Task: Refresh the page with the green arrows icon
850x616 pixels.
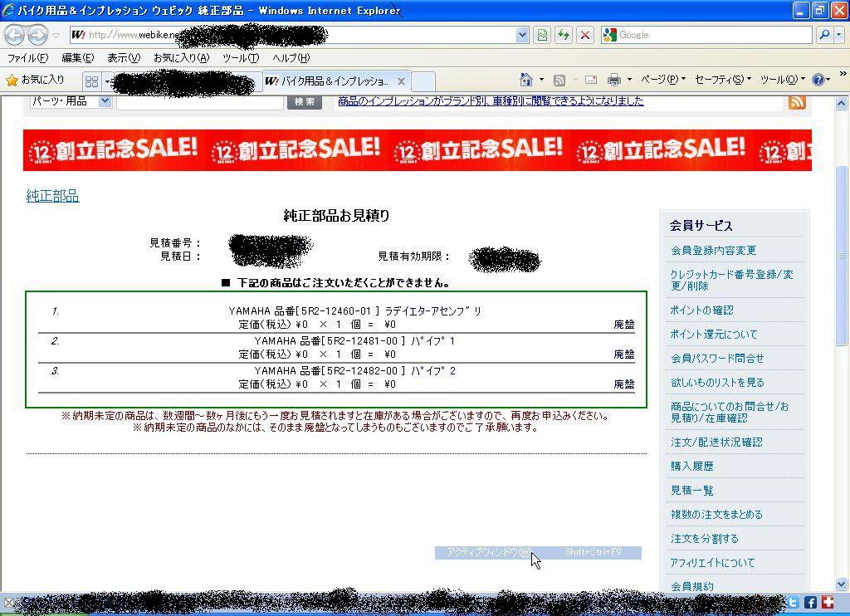Action: coord(564,35)
